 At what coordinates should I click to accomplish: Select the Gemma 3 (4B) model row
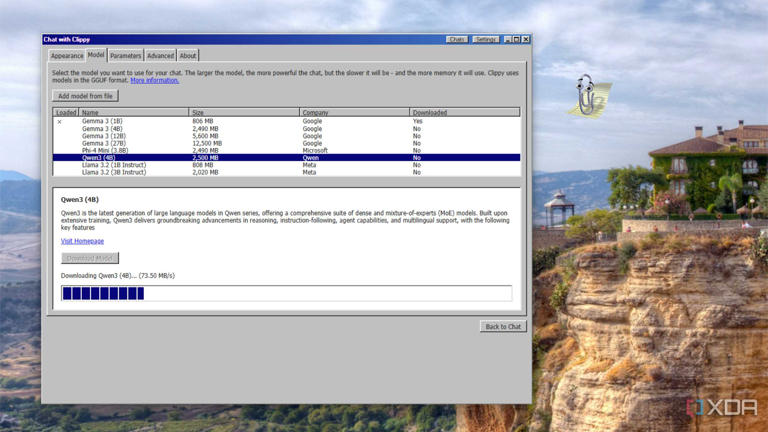[287, 129]
